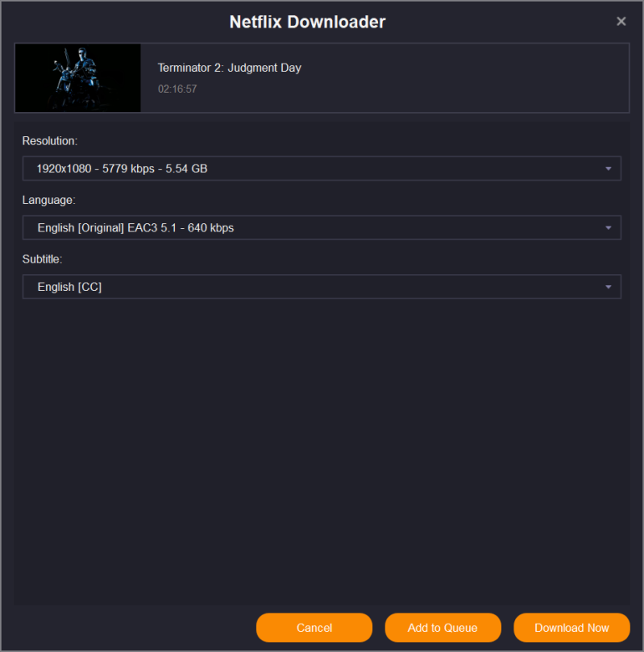Open the Language dropdown with English EAC3 5.1
Viewport: 644px width, 652px height.
tap(322, 227)
